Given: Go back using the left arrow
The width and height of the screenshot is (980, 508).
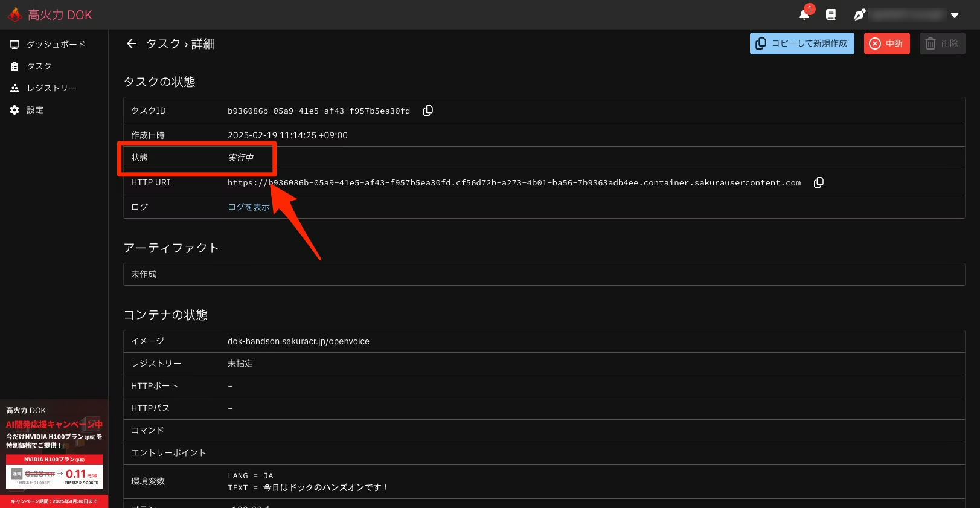Looking at the screenshot, I should [x=132, y=43].
